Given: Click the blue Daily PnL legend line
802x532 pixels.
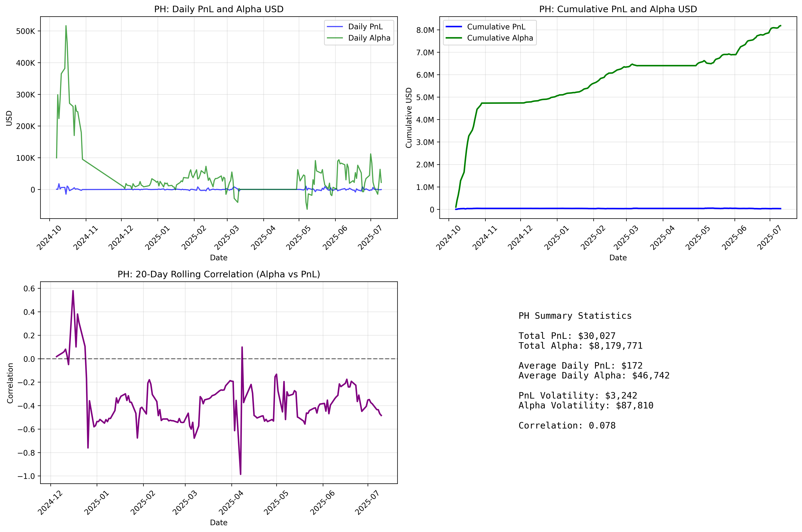Looking at the screenshot, I should click(x=335, y=27).
